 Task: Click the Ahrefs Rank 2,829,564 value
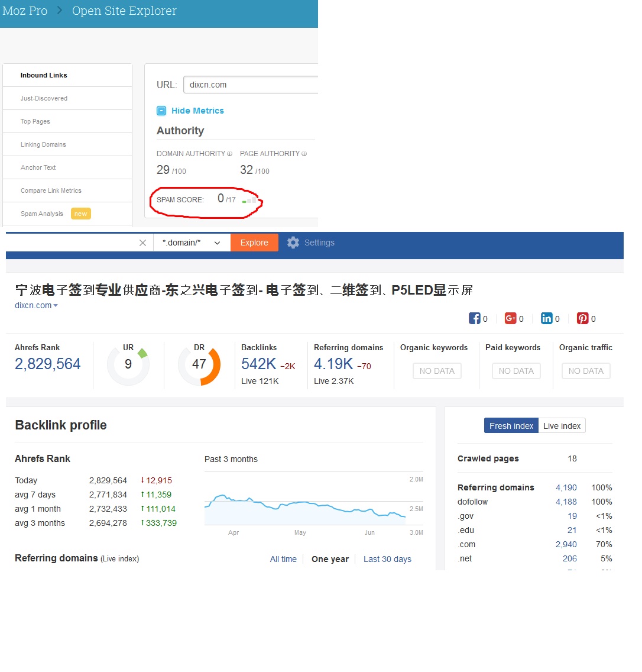[47, 364]
